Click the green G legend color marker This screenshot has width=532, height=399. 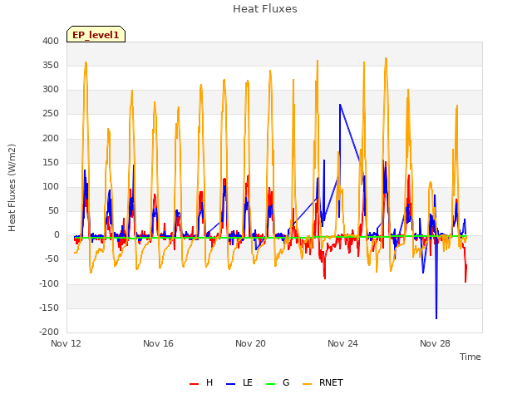point(271,384)
